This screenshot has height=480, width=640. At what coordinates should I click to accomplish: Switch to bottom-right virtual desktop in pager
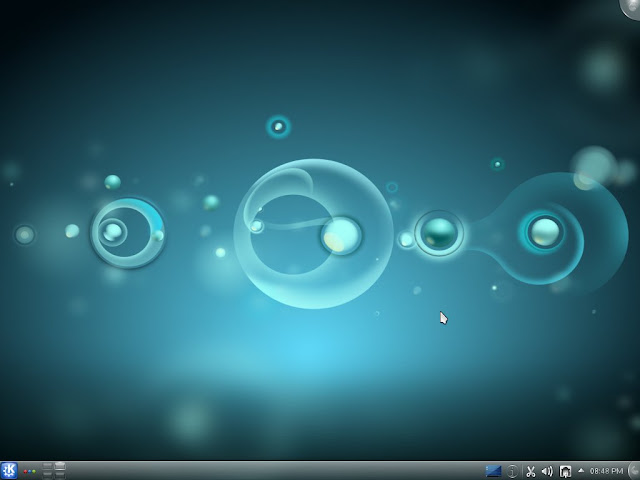(60, 475)
